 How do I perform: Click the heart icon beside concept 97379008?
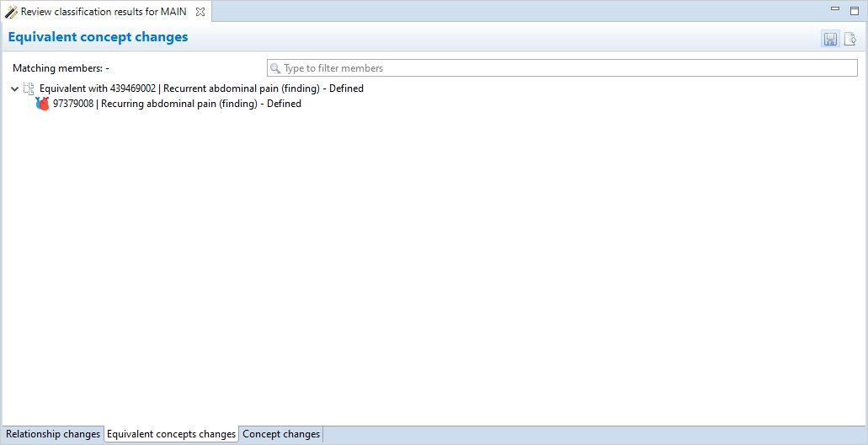(x=42, y=105)
